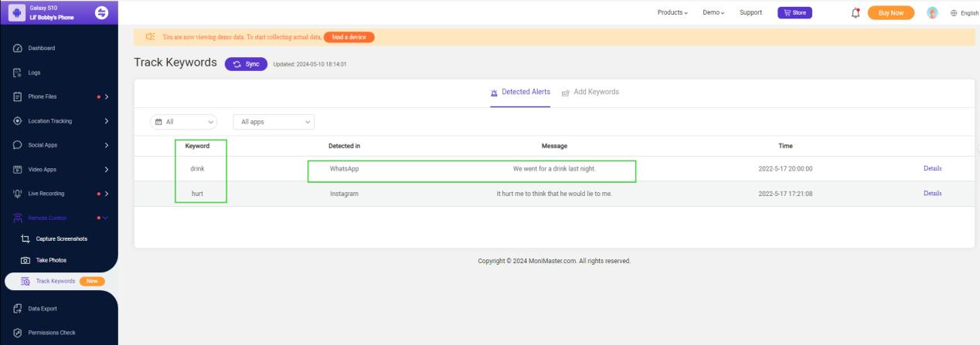Click the notification bell icon
Screen dimensions: 980x345
(x=856, y=12)
